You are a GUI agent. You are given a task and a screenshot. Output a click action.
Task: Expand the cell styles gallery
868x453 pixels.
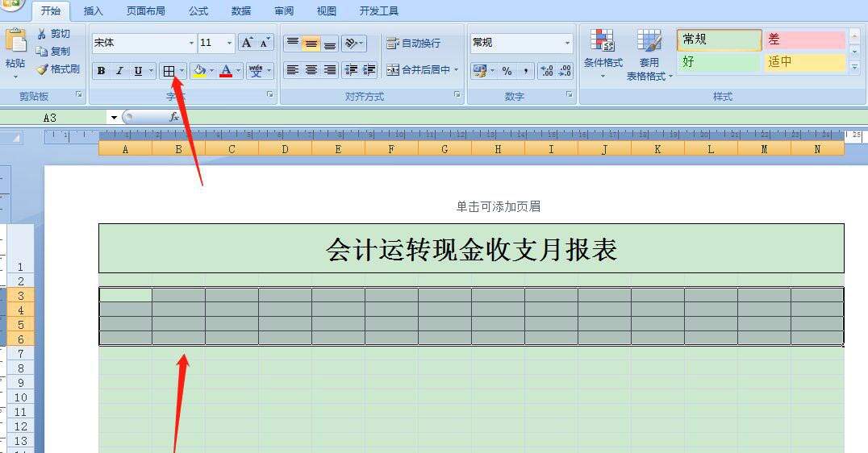tap(855, 67)
